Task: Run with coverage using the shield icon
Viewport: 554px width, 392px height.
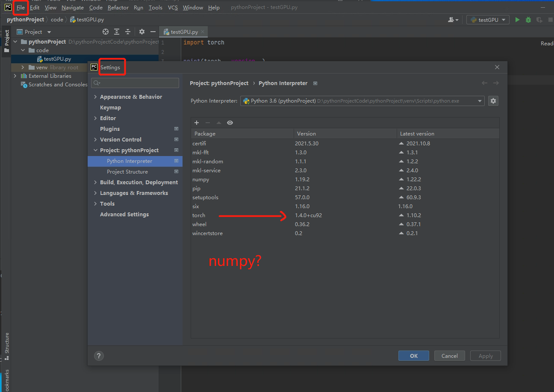Action: pos(539,20)
